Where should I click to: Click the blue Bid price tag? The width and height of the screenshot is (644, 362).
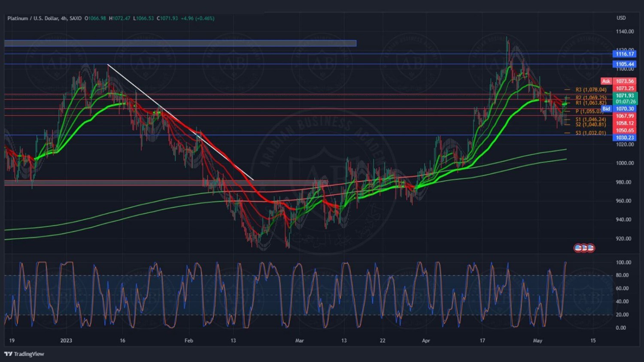[x=606, y=109]
